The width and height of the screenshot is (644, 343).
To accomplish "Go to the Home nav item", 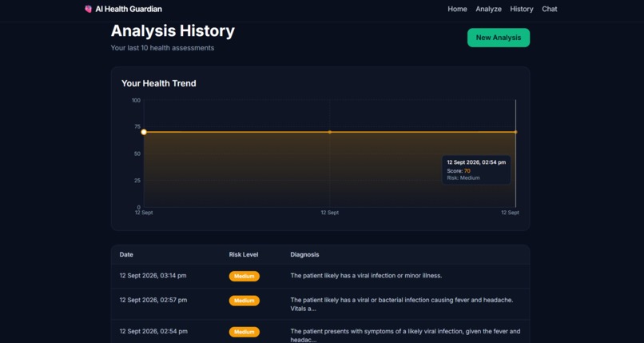I will point(457,9).
